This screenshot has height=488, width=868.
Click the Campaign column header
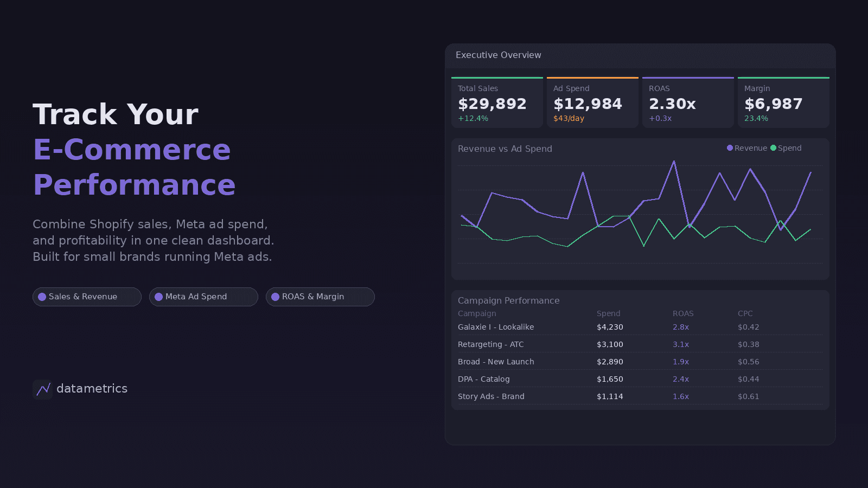(x=477, y=313)
